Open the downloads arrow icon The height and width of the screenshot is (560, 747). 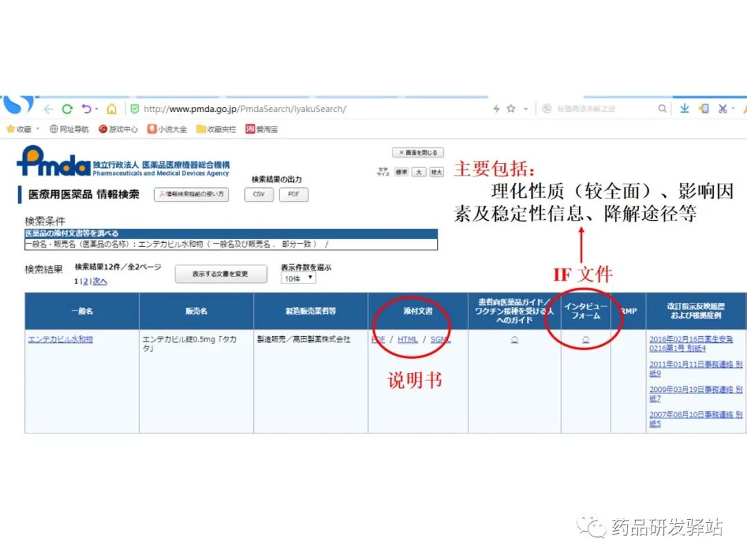pos(684,109)
